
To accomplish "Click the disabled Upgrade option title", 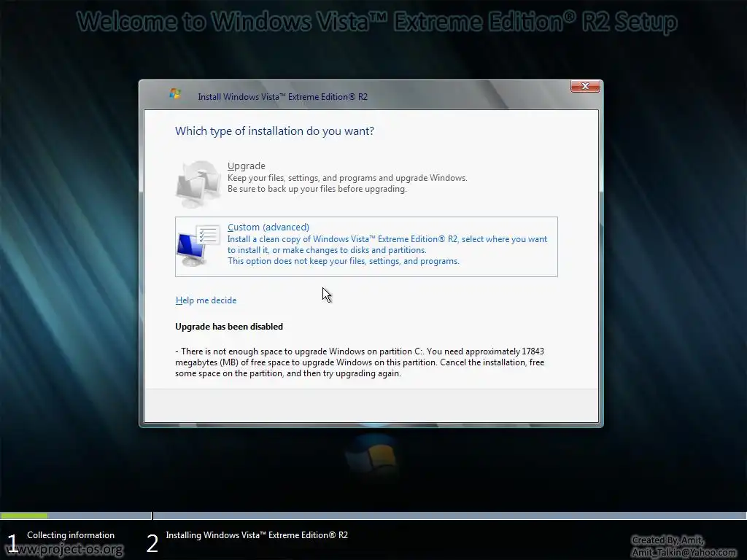I will point(247,166).
